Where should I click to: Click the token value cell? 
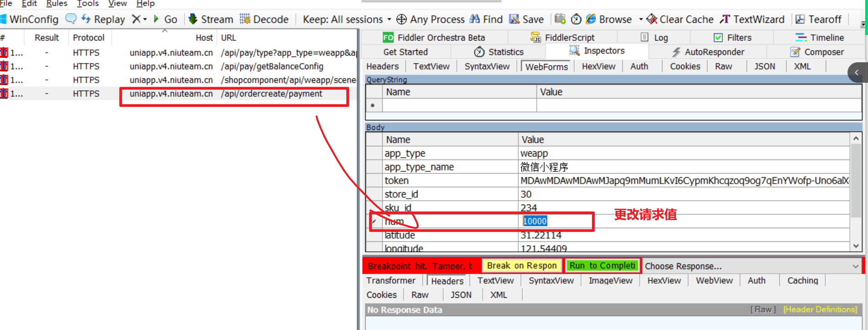(x=684, y=180)
